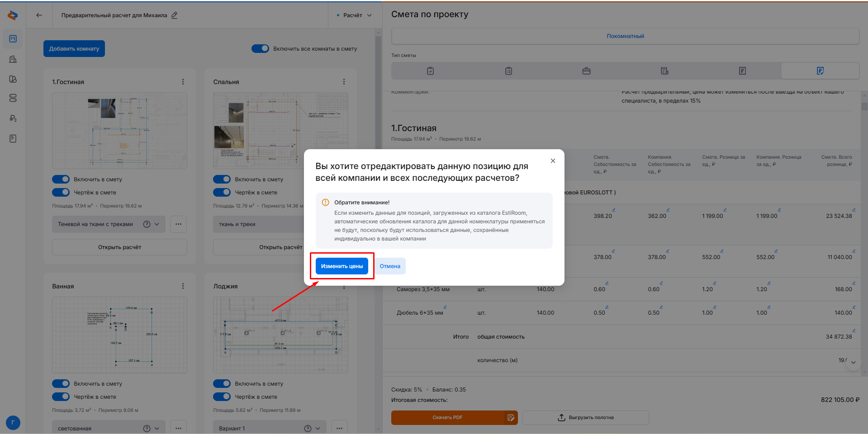The height and width of the screenshot is (434, 868).
Task: Click Отмена to cancel the dialog
Action: [x=389, y=266]
